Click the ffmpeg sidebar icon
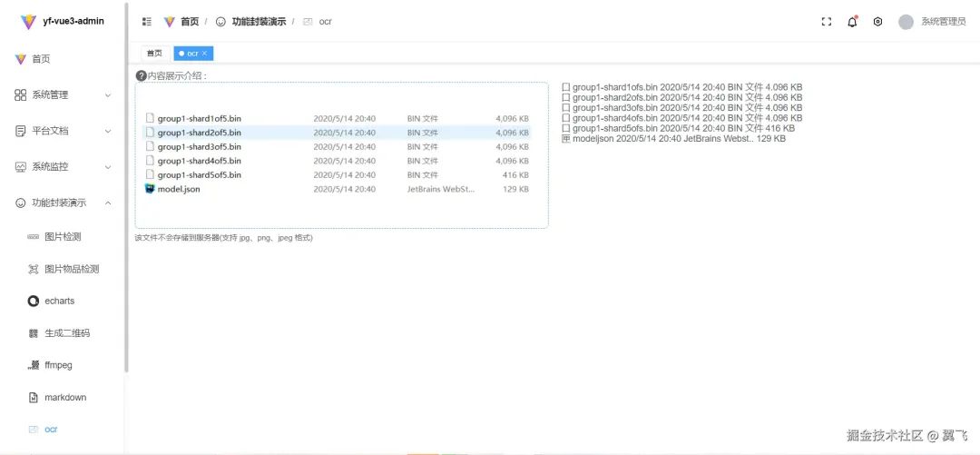980x455 pixels. [x=34, y=365]
